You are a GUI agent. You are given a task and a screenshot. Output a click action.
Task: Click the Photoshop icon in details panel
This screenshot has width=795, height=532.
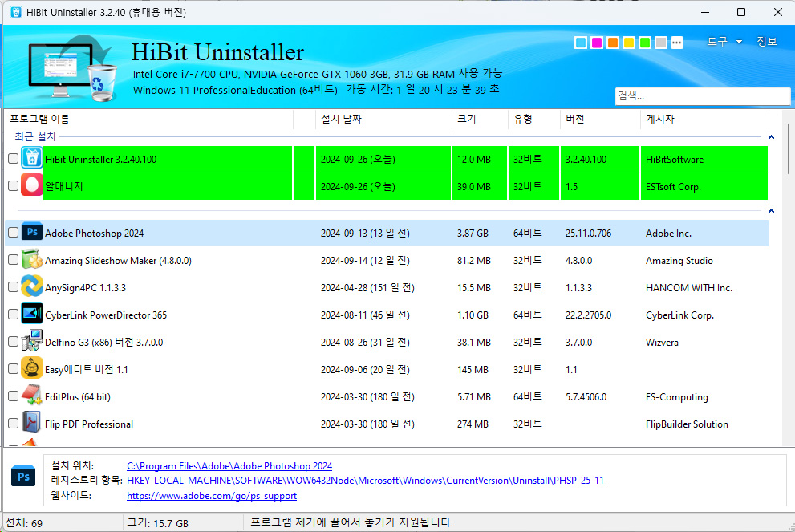tap(23, 476)
